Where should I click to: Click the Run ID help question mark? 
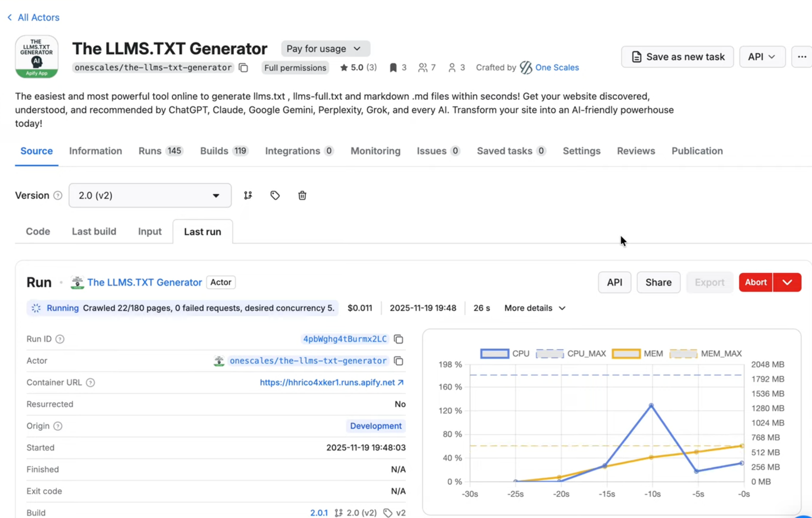(60, 339)
